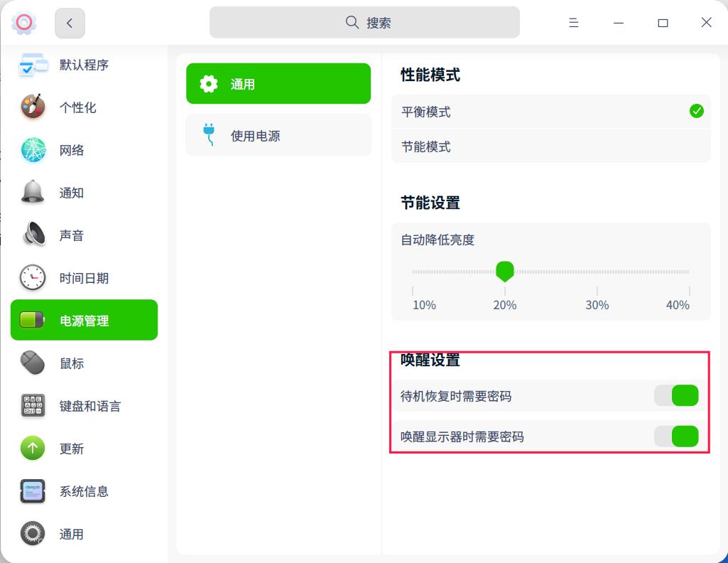Open the hamburger menu at top right
728x563 pixels.
click(x=573, y=22)
